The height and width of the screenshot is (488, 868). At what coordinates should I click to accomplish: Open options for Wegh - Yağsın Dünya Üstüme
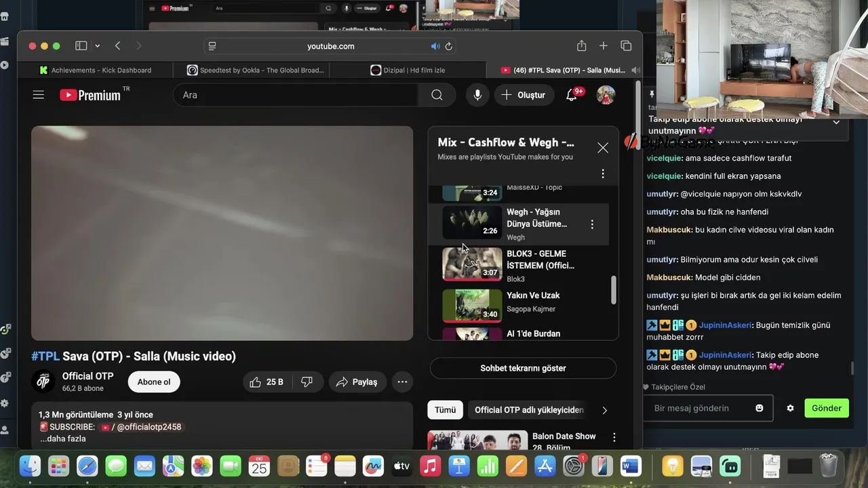coord(592,224)
